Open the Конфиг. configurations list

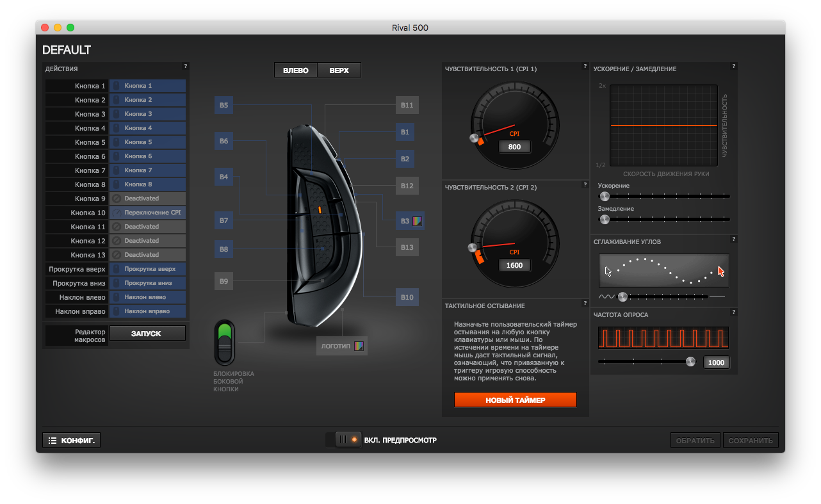[72, 441]
